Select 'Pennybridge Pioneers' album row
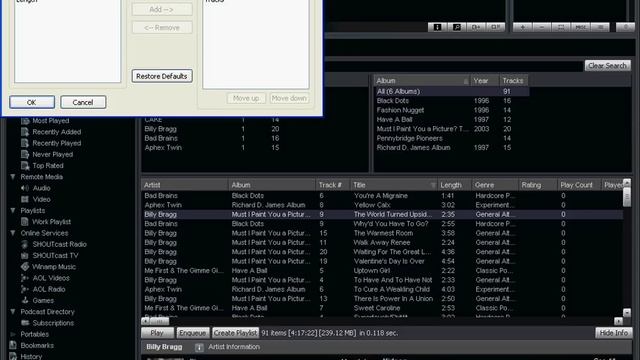The width and height of the screenshot is (640, 360). click(x=452, y=138)
